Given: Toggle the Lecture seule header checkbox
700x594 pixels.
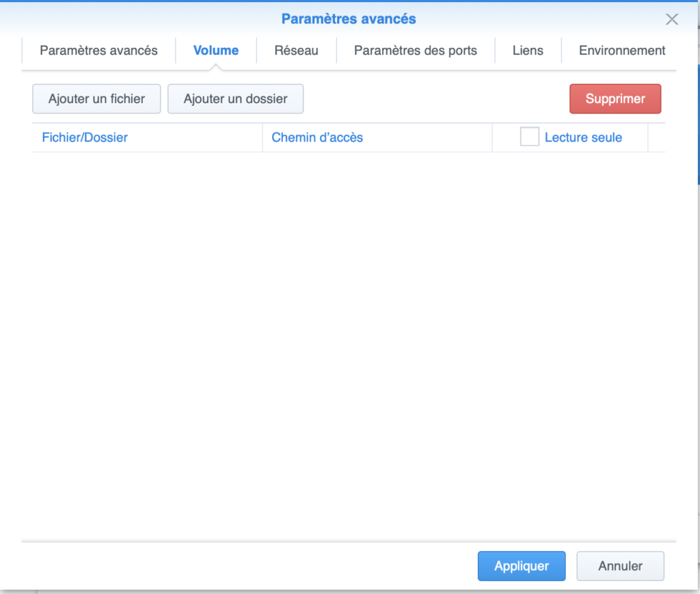Looking at the screenshot, I should (530, 137).
